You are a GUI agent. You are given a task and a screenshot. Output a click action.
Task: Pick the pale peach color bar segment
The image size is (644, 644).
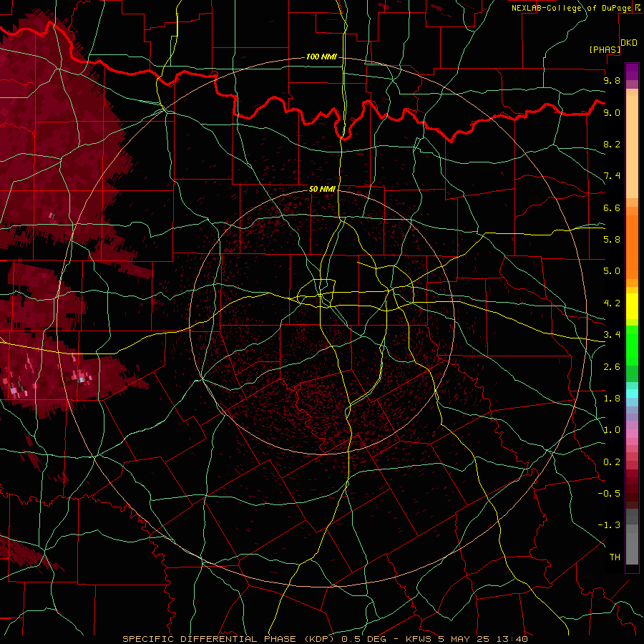[632, 147]
